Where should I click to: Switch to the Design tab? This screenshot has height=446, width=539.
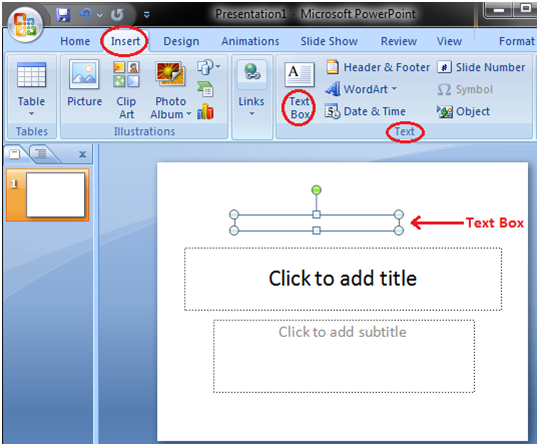pos(181,41)
